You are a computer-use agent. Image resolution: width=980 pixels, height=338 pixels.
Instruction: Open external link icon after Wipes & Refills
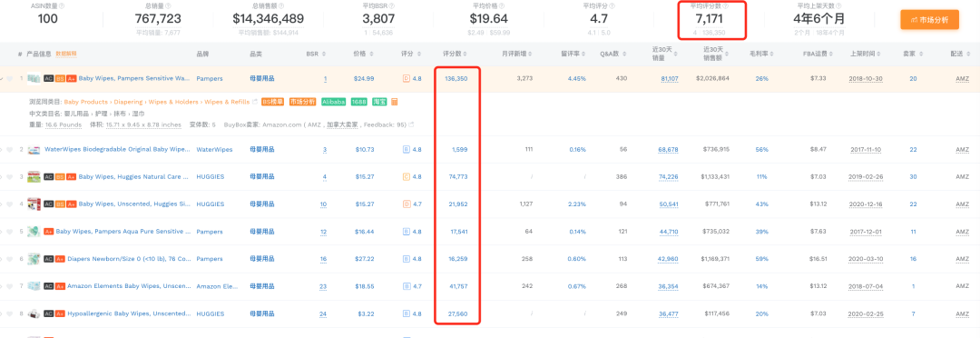click(x=254, y=102)
